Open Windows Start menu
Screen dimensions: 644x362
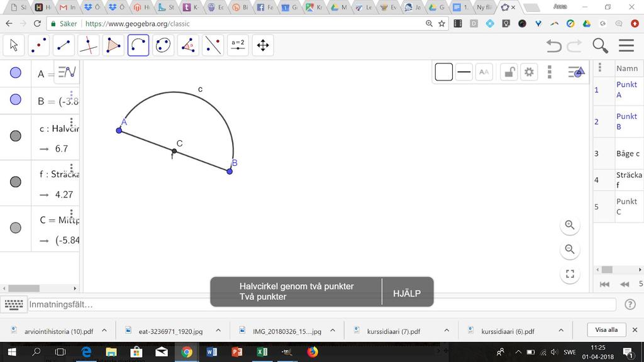(x=11, y=352)
